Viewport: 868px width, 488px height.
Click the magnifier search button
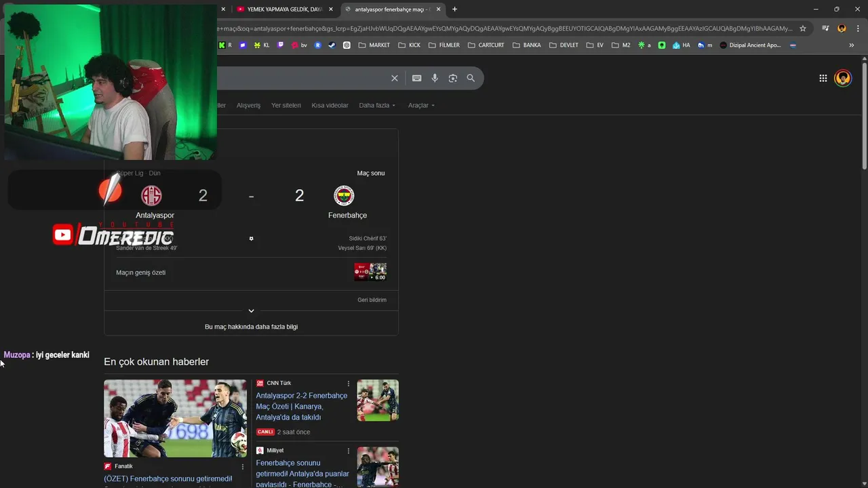tap(471, 78)
